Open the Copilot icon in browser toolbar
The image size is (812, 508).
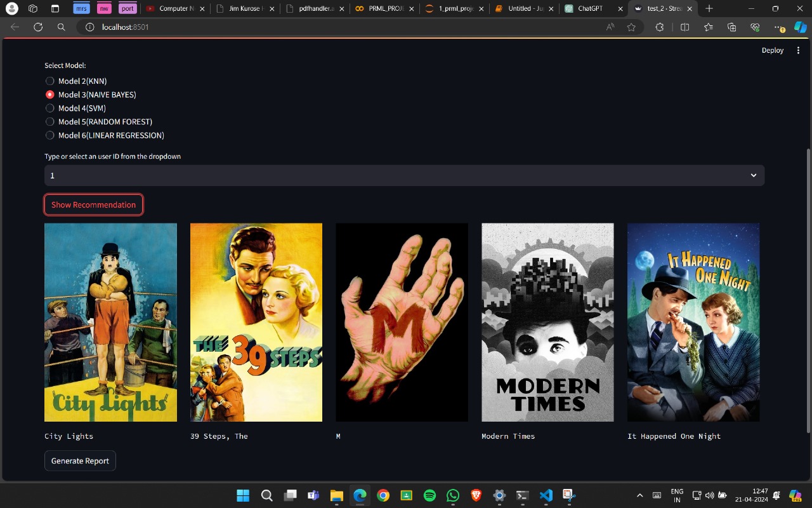(x=801, y=27)
